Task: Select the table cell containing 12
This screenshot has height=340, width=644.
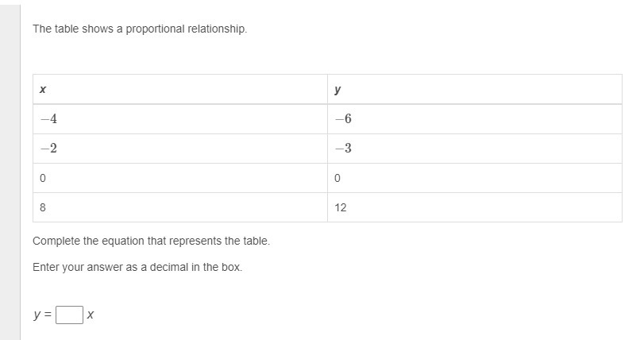Action: tap(474, 207)
